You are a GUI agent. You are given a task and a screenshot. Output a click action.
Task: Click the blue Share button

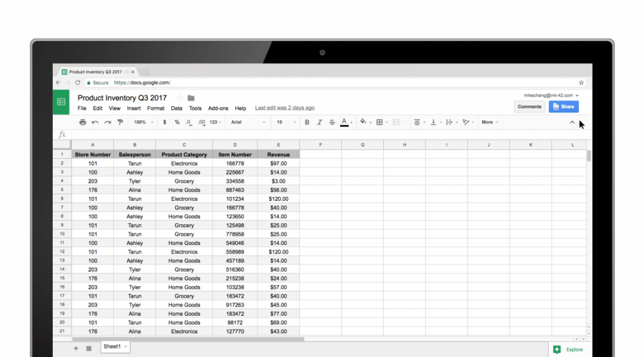[563, 107]
